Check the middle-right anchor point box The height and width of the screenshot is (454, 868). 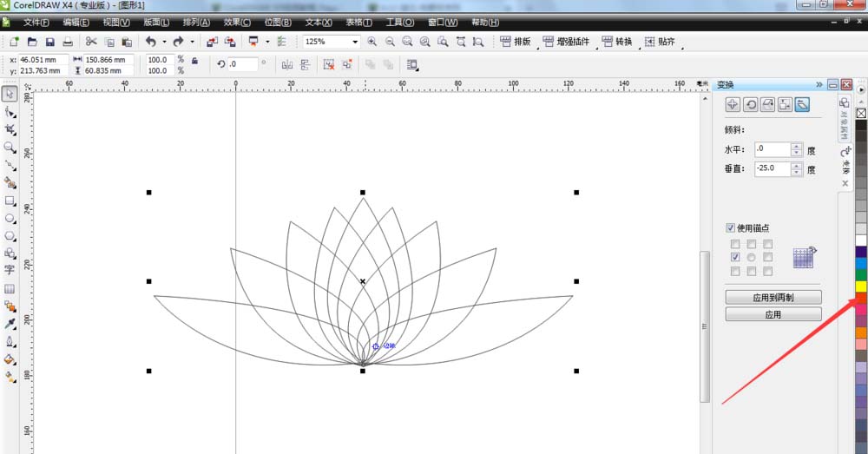(x=768, y=257)
